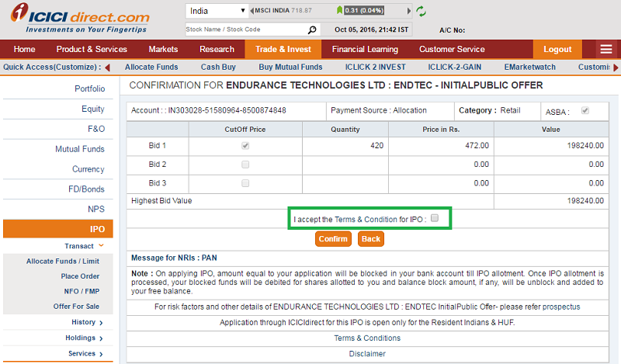Select Equity in sidebar
This screenshot has width=621, height=364.
coord(93,109)
